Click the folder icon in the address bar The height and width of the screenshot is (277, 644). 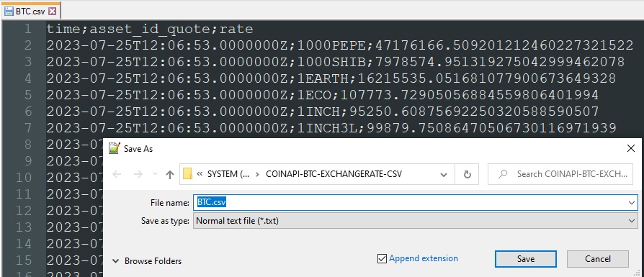tap(188, 174)
